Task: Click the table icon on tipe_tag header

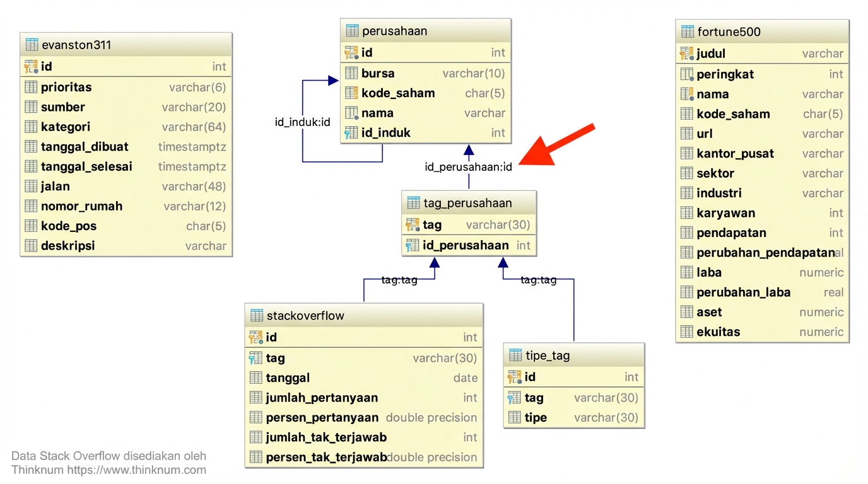Action: coord(514,355)
